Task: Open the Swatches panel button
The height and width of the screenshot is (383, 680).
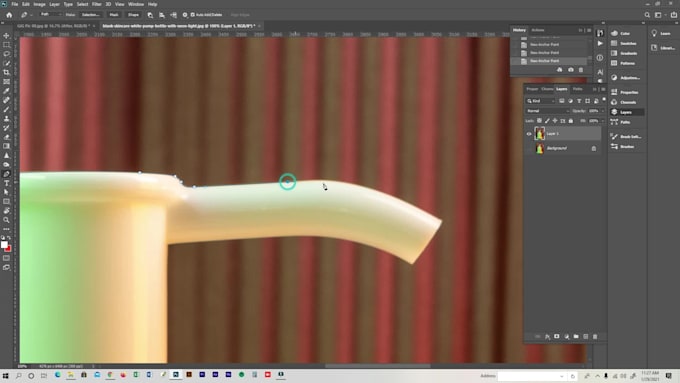Action: [624, 44]
